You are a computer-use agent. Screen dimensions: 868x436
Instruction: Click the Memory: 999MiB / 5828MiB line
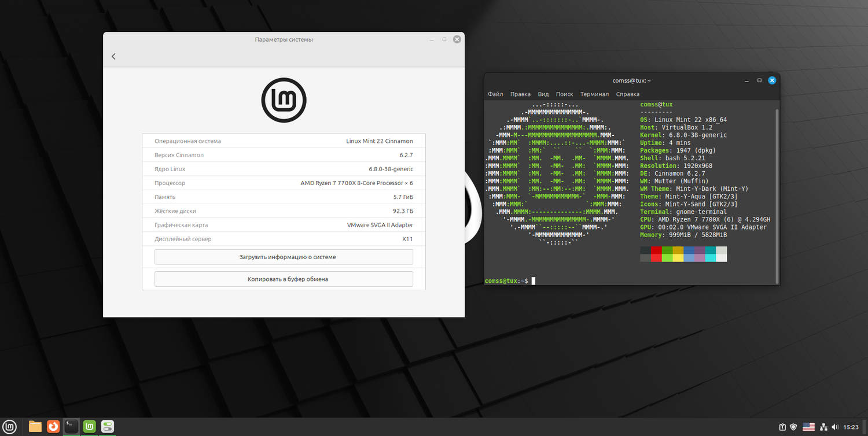point(683,235)
